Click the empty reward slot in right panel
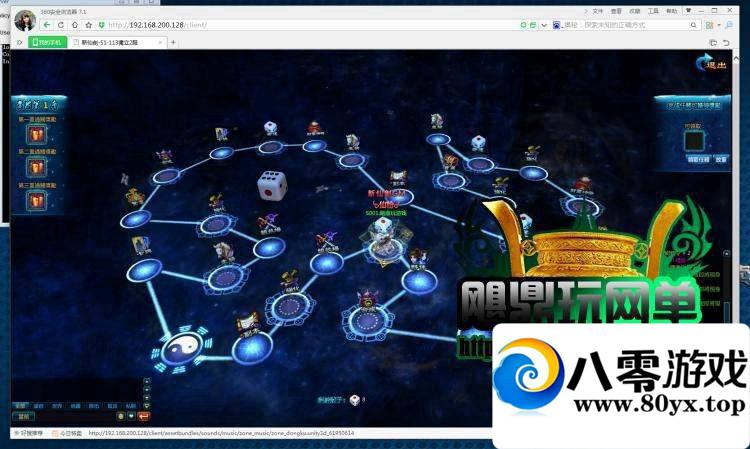The width and height of the screenshot is (750, 449). click(x=694, y=141)
